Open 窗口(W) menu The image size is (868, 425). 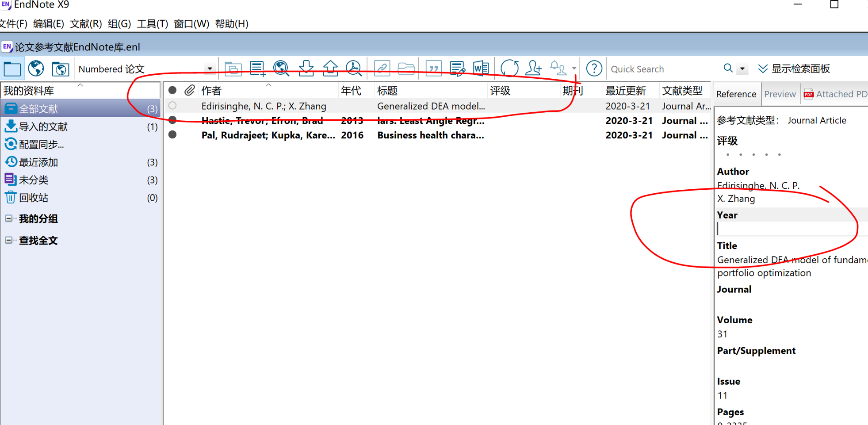[x=191, y=24]
